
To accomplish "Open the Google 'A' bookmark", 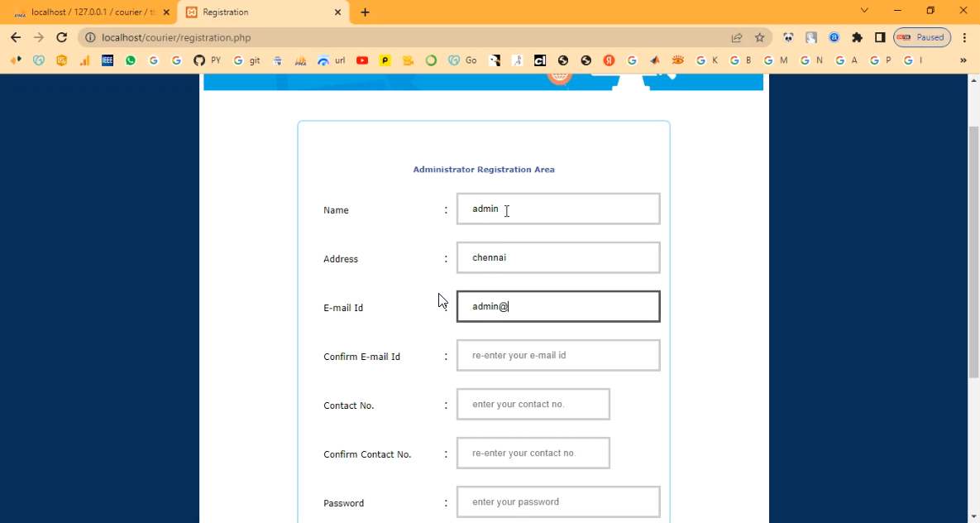I will (847, 60).
